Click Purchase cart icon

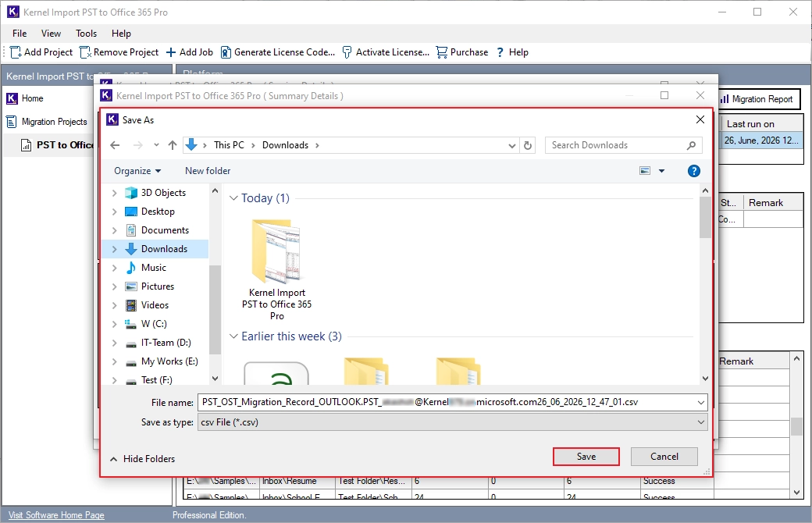click(442, 52)
